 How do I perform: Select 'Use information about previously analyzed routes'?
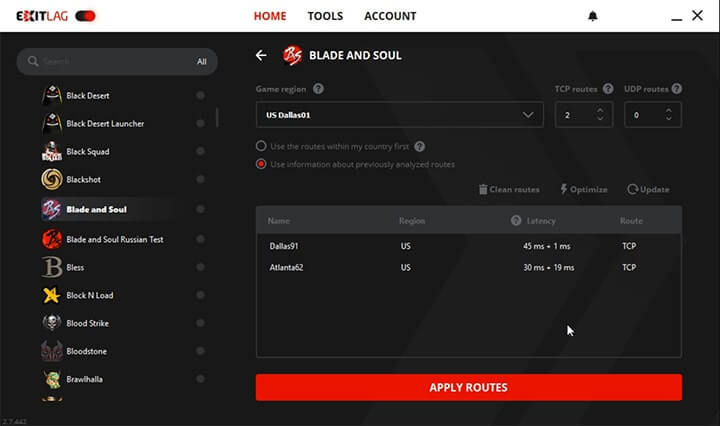[x=262, y=164]
